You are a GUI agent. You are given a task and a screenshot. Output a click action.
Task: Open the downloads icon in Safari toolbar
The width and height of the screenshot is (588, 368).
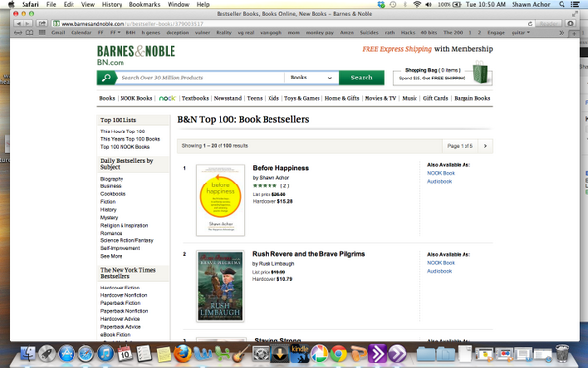tap(570, 24)
